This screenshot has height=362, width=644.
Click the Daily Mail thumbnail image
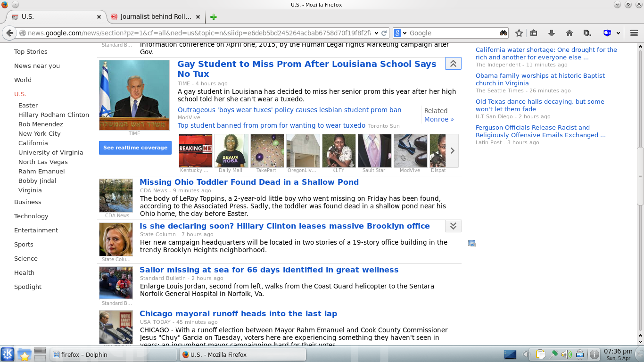click(x=231, y=151)
